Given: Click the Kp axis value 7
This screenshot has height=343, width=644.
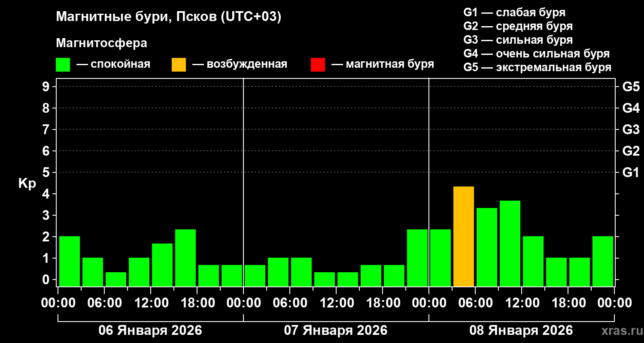Looking at the screenshot, I should click(x=47, y=129).
